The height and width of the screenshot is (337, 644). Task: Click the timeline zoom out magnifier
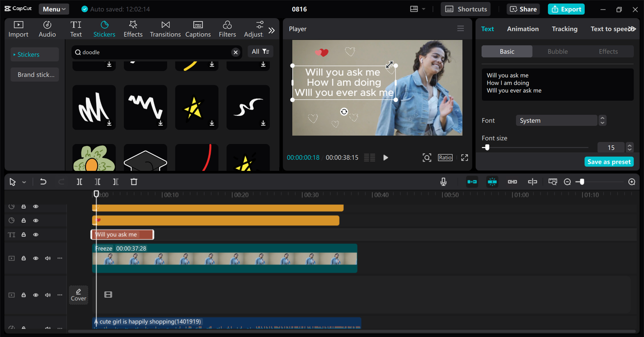(x=567, y=182)
